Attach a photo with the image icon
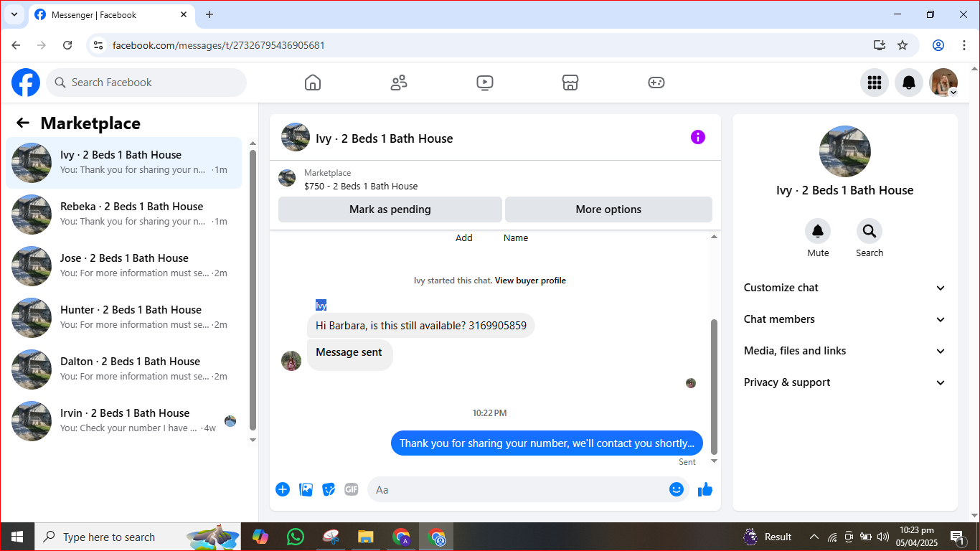The height and width of the screenshot is (551, 980). click(x=306, y=489)
